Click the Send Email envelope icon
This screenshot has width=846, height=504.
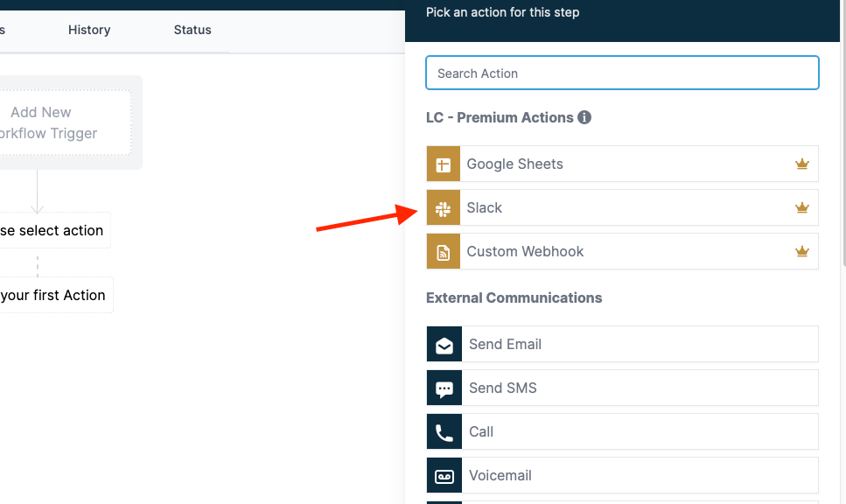[x=444, y=344]
